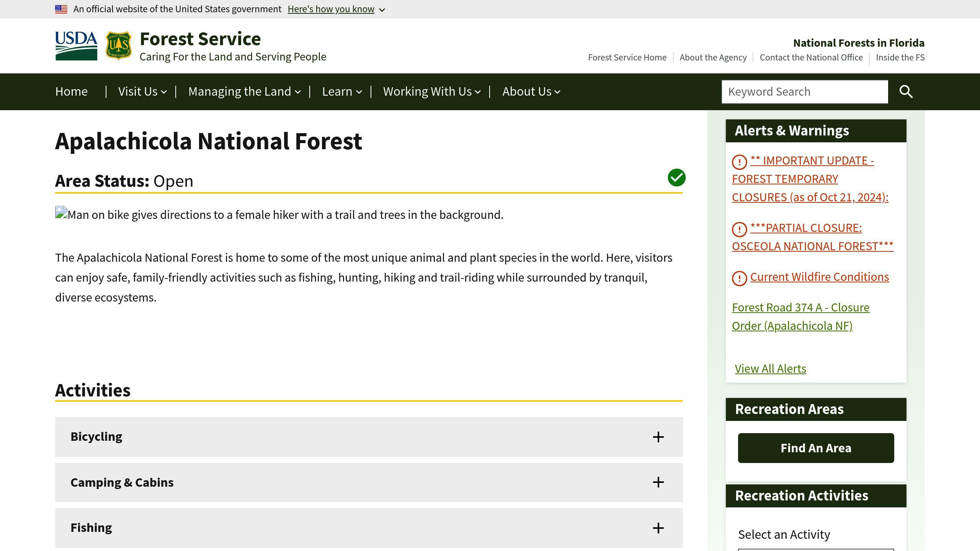Click the Area Status: Open text
980x551 pixels.
tap(124, 181)
